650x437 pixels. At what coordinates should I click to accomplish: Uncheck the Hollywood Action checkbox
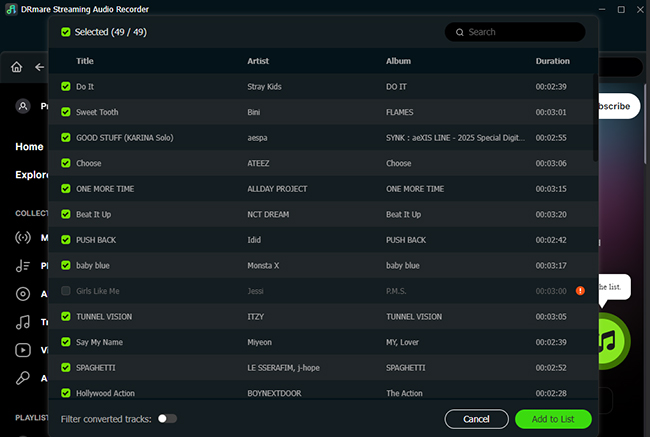point(65,393)
